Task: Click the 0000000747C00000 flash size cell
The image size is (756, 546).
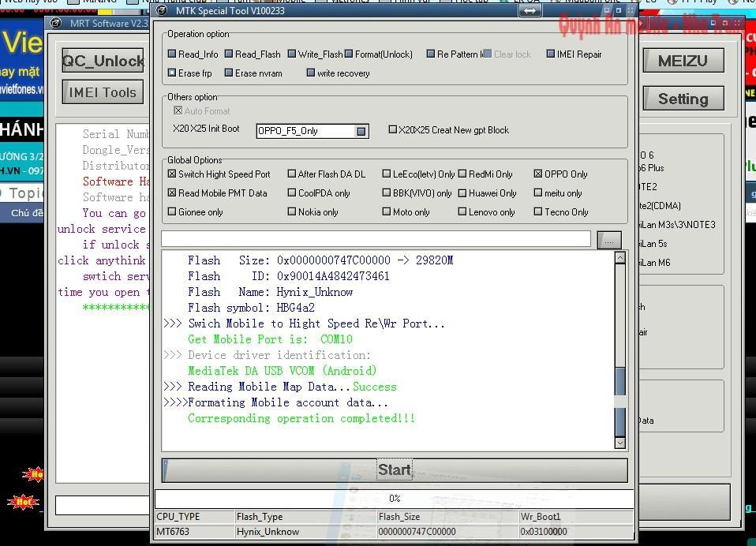Action: [448, 532]
